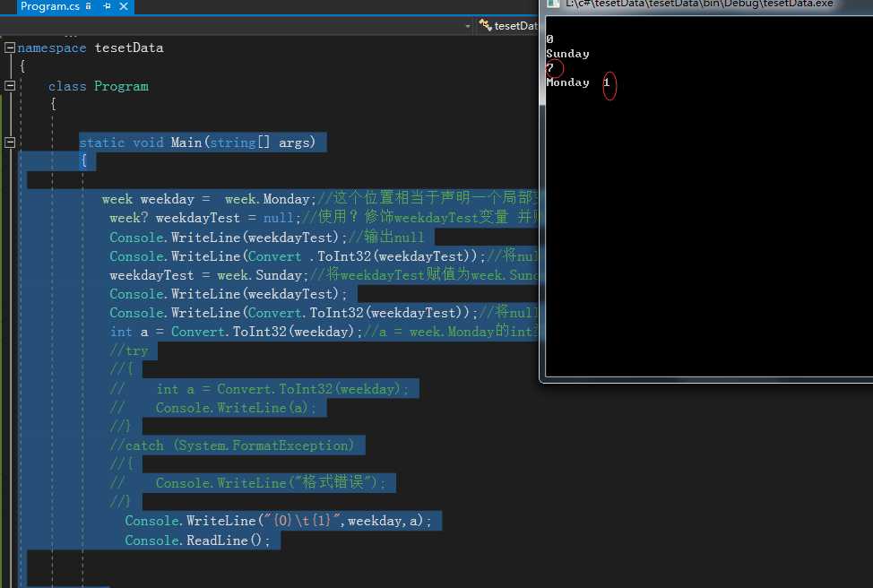Click the '//catch (System.FormatException)' comment line
873x588 pixels.
231,445
